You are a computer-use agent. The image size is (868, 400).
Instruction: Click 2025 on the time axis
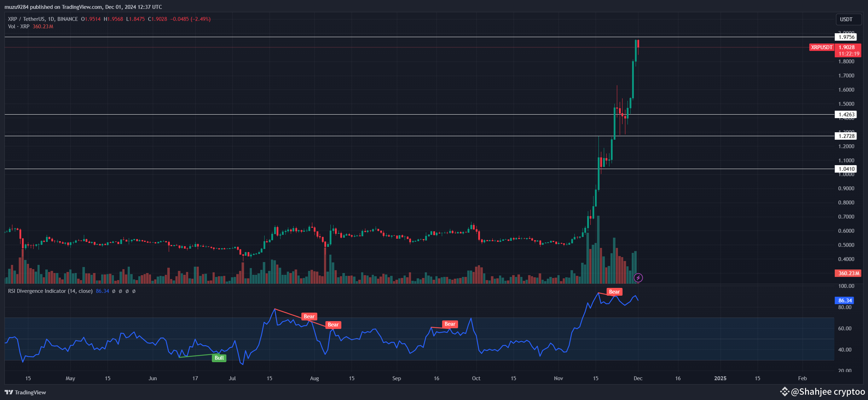point(720,378)
